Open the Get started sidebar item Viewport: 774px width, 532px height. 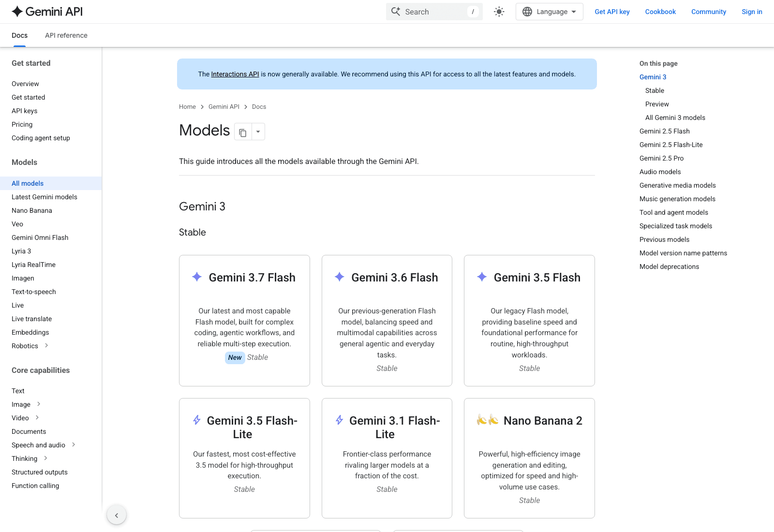point(28,97)
